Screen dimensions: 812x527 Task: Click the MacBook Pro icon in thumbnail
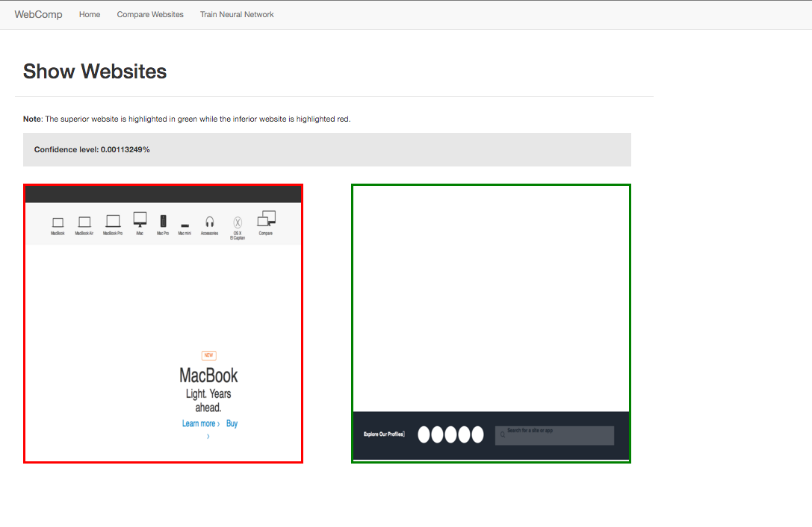(113, 221)
